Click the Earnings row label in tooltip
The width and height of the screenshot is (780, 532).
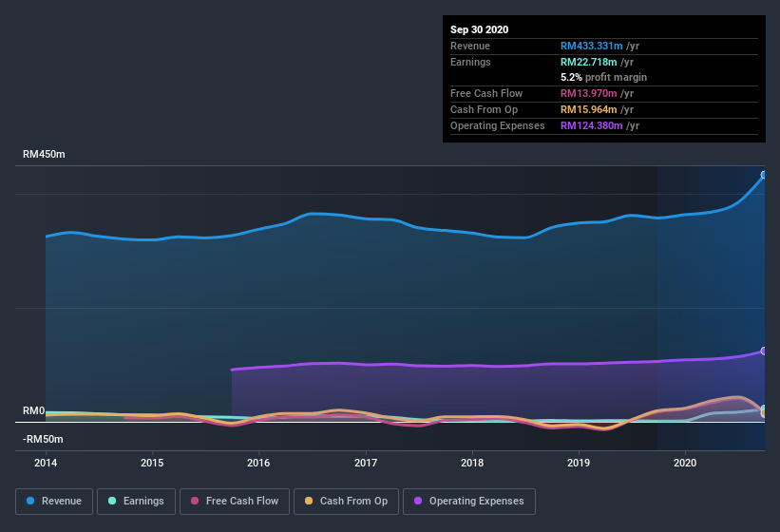[470, 62]
